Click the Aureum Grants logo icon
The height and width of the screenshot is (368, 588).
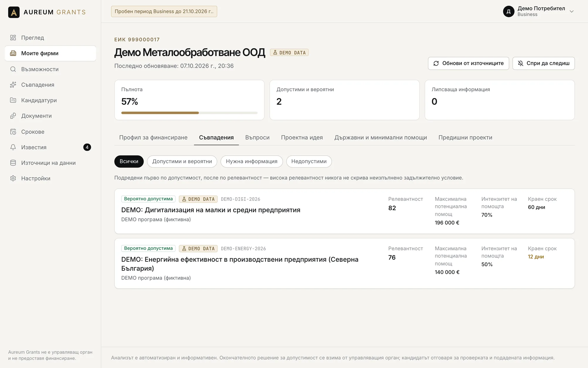click(14, 12)
